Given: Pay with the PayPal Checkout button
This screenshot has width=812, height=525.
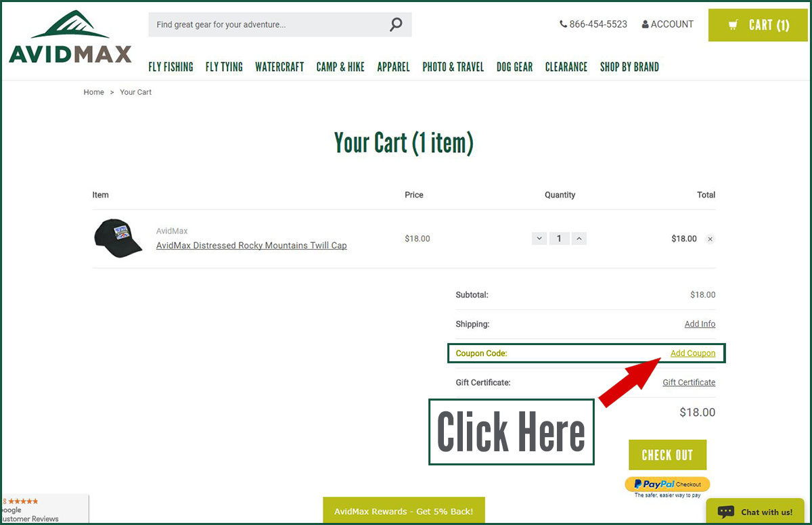Looking at the screenshot, I should [667, 484].
